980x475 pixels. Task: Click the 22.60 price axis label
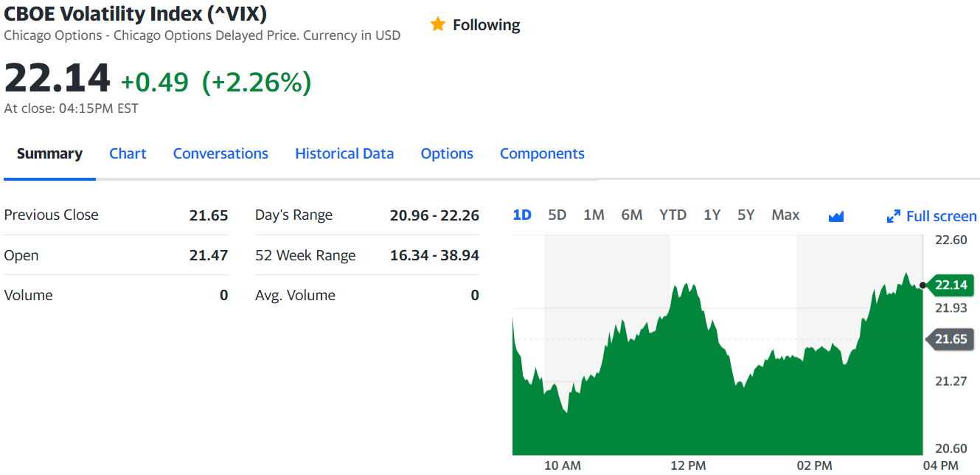[951, 240]
